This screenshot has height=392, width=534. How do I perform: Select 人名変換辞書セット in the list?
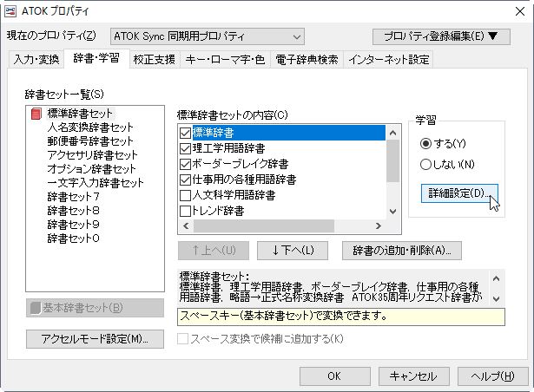pyautogui.click(x=90, y=127)
